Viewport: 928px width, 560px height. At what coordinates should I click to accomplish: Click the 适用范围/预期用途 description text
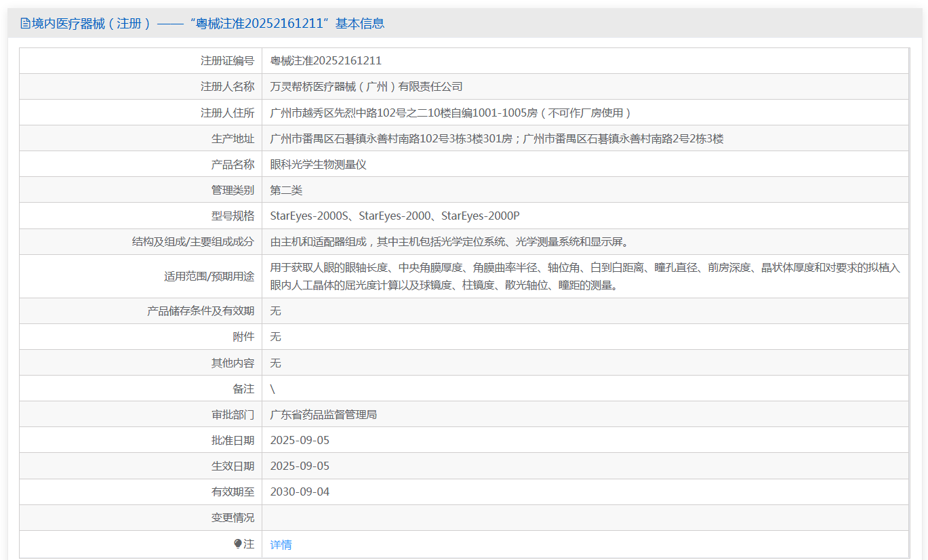click(585, 276)
